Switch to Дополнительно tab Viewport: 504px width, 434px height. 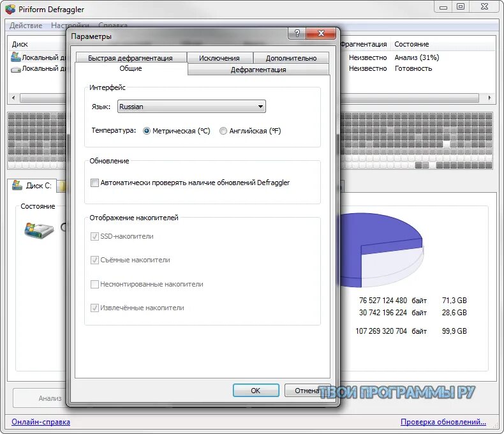(x=291, y=57)
